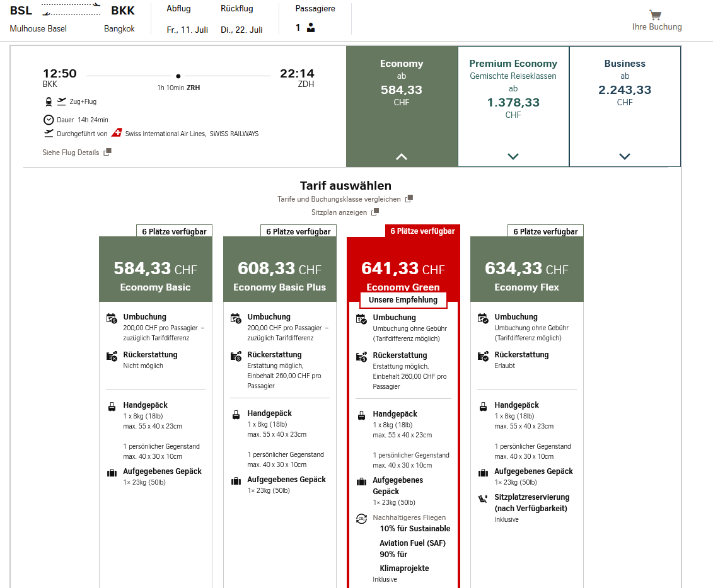The height and width of the screenshot is (588, 713).
Task: Click the clock icon beside Dauer
Action: pyautogui.click(x=49, y=120)
